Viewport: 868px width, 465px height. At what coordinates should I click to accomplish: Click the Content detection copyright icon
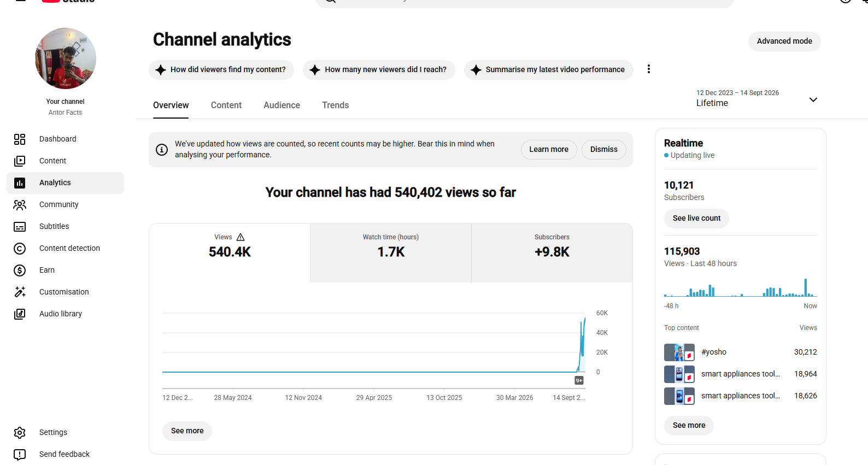click(x=20, y=249)
